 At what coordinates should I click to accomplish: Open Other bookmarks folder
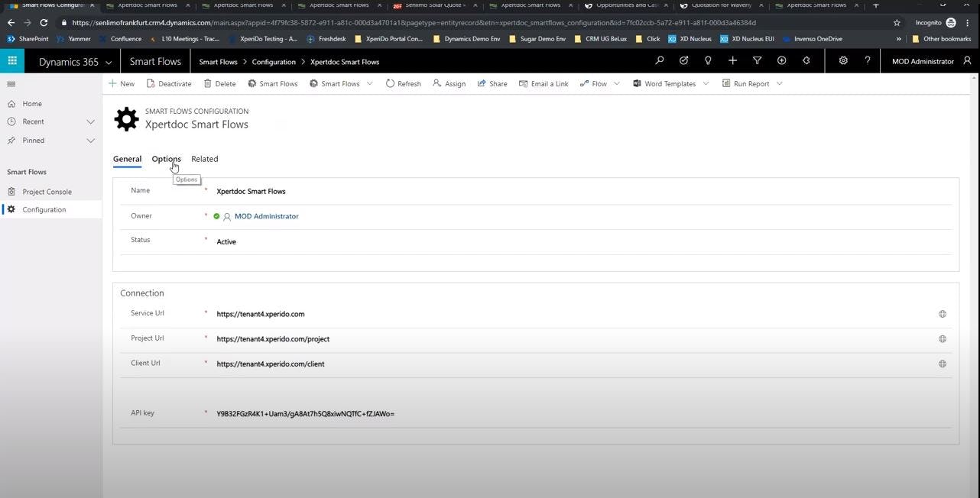[x=941, y=39]
